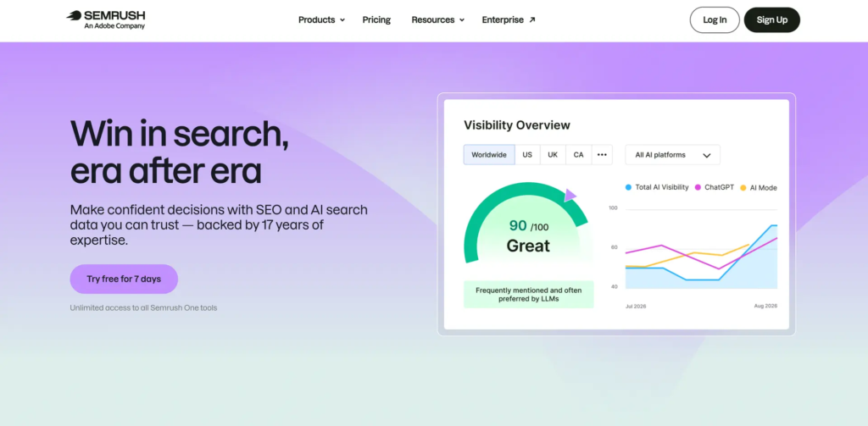This screenshot has height=426, width=868.
Task: Click the Log In button
Action: point(715,20)
